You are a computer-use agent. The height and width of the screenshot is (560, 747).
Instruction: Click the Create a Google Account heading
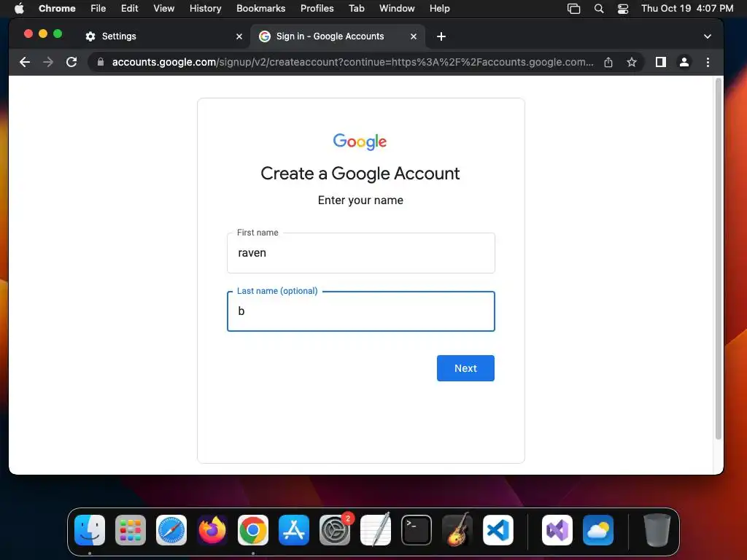click(360, 174)
